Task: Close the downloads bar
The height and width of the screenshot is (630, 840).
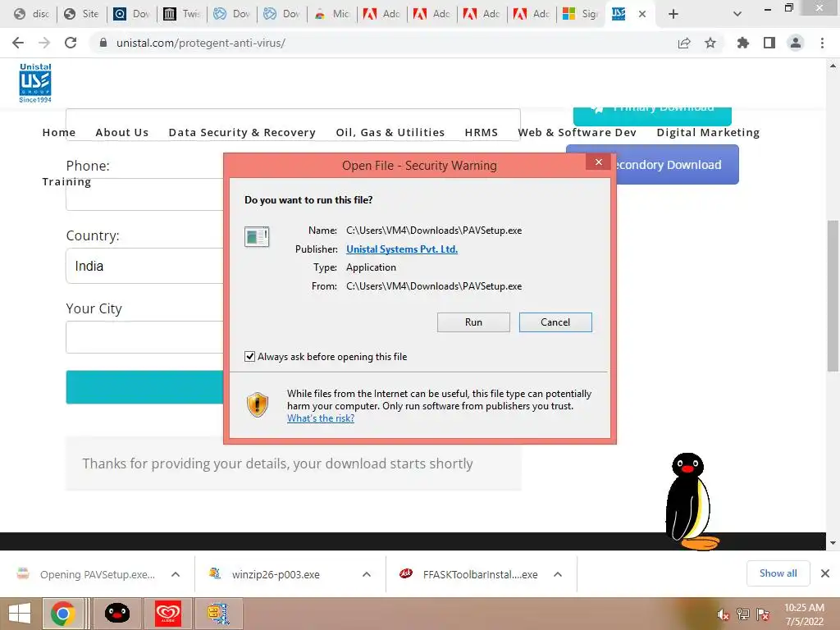Action: pyautogui.click(x=825, y=573)
